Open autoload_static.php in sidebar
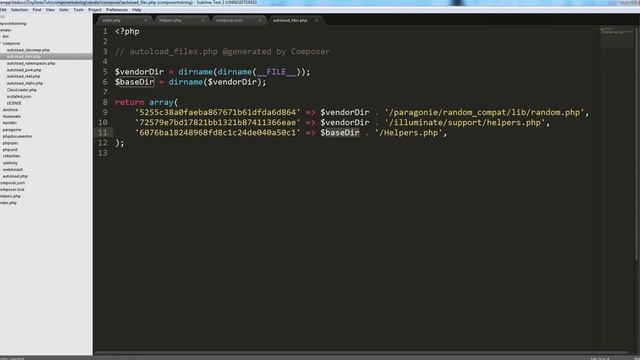 (24, 83)
